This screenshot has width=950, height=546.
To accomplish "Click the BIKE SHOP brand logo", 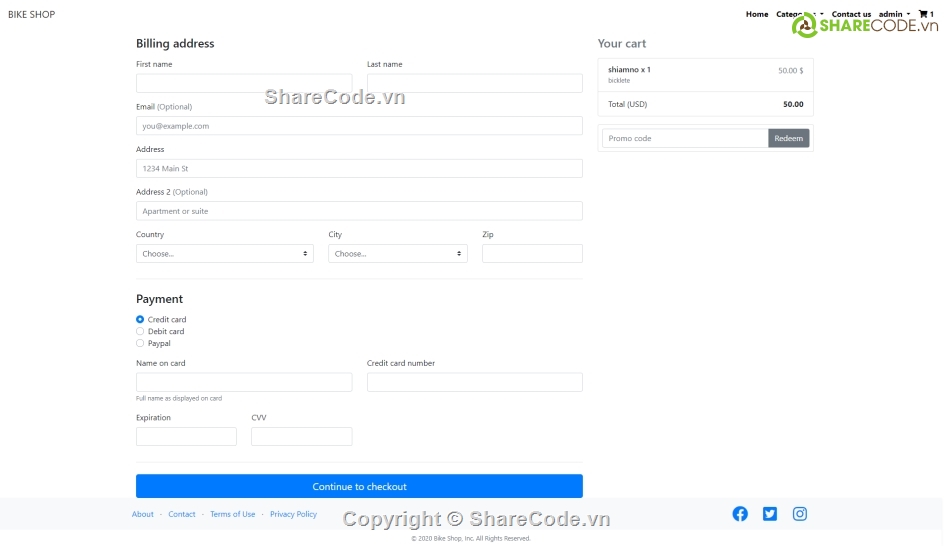I will (32, 15).
